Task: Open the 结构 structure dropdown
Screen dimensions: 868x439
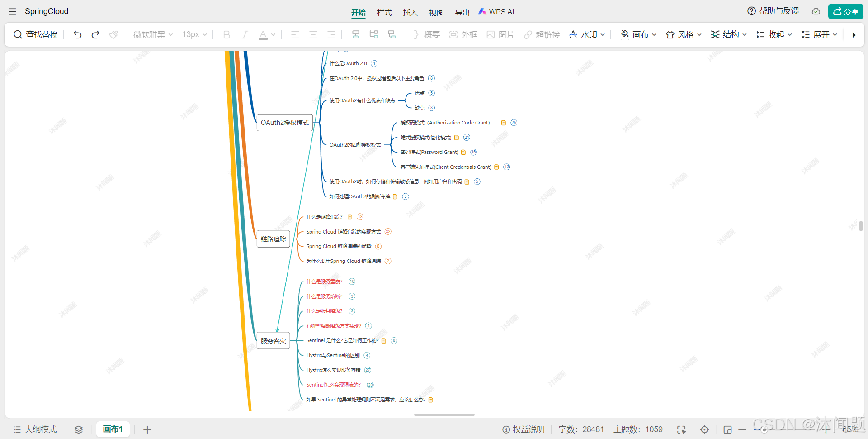Action: [x=729, y=35]
